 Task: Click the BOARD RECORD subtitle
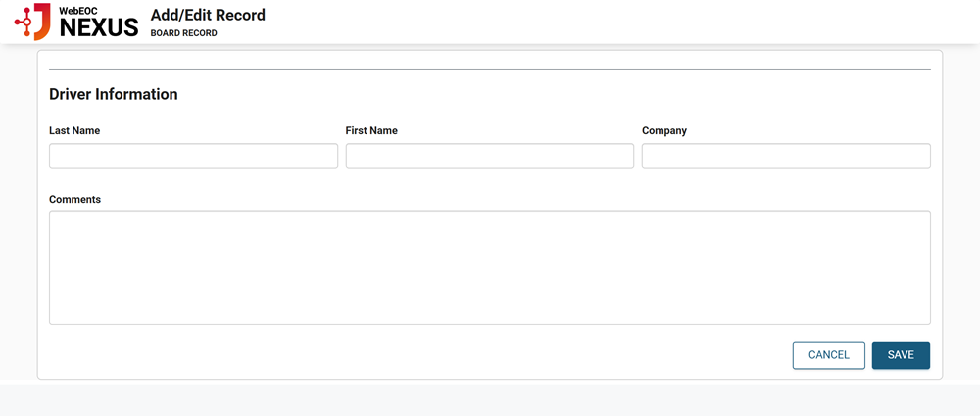tap(183, 33)
